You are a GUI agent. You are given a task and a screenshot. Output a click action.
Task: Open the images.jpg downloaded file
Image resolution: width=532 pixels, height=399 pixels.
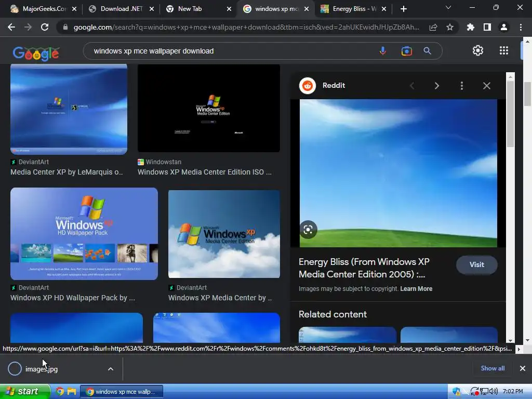pos(42,369)
